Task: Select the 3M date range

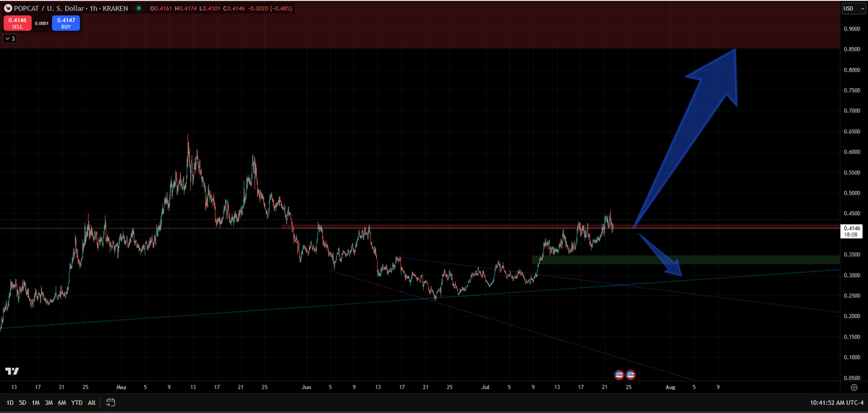Action: (48, 401)
